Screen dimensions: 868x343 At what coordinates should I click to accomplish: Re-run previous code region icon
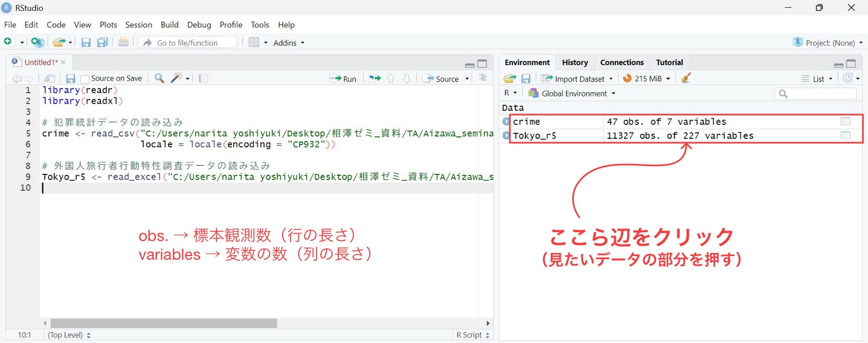pyautogui.click(x=374, y=78)
